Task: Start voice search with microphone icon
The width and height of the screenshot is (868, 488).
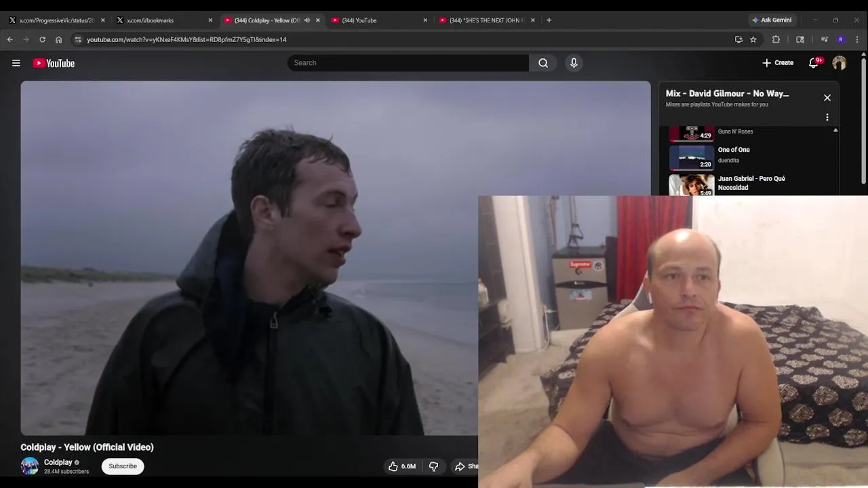Action: [574, 63]
